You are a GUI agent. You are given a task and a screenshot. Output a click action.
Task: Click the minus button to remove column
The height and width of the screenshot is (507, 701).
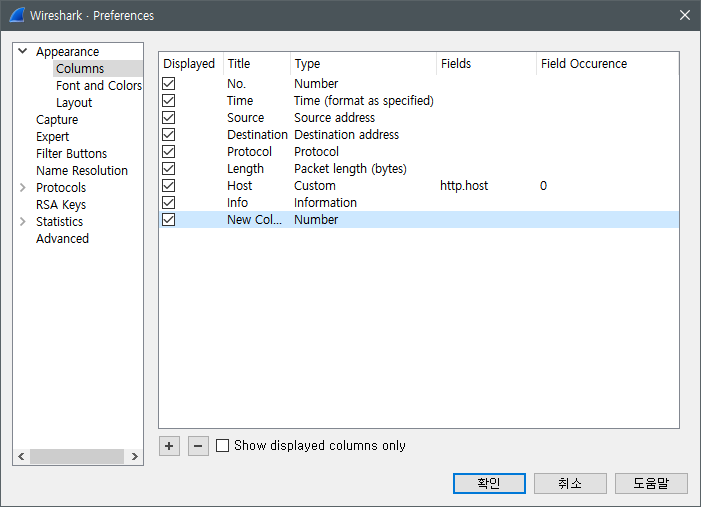(x=198, y=446)
